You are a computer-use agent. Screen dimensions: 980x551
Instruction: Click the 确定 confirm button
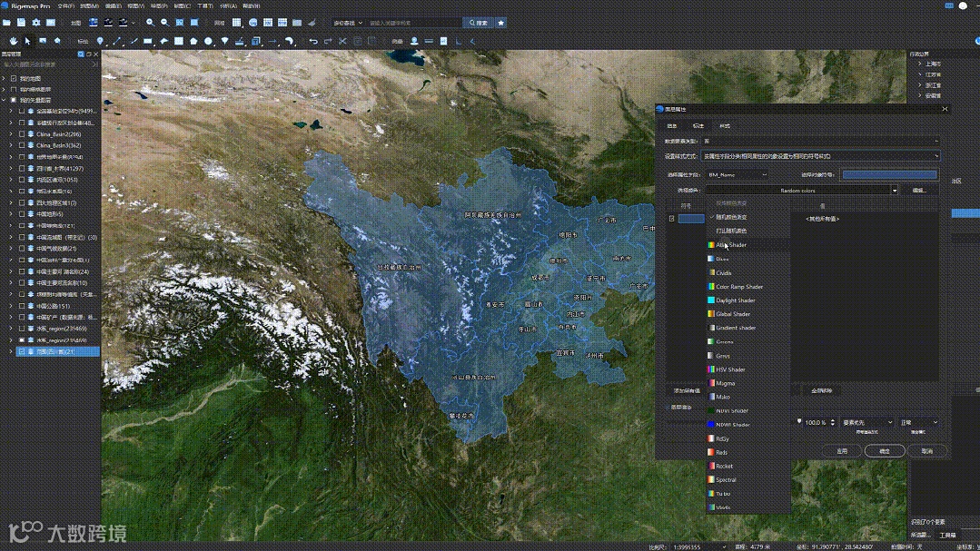pyautogui.click(x=885, y=451)
